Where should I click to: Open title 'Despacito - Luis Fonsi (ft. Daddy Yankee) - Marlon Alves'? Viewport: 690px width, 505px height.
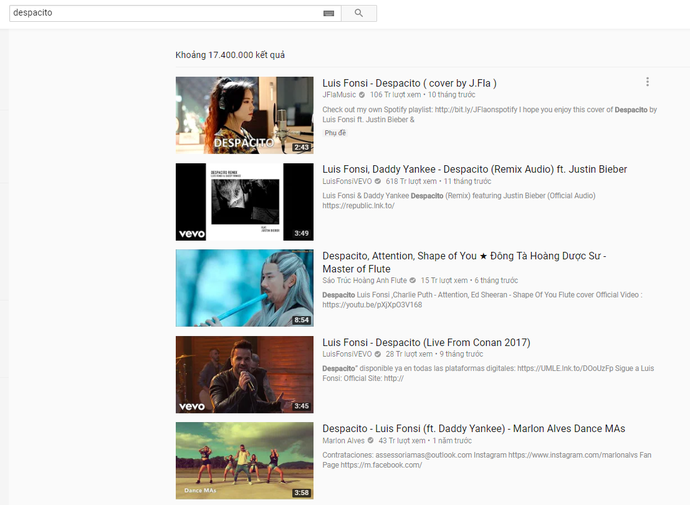point(473,429)
